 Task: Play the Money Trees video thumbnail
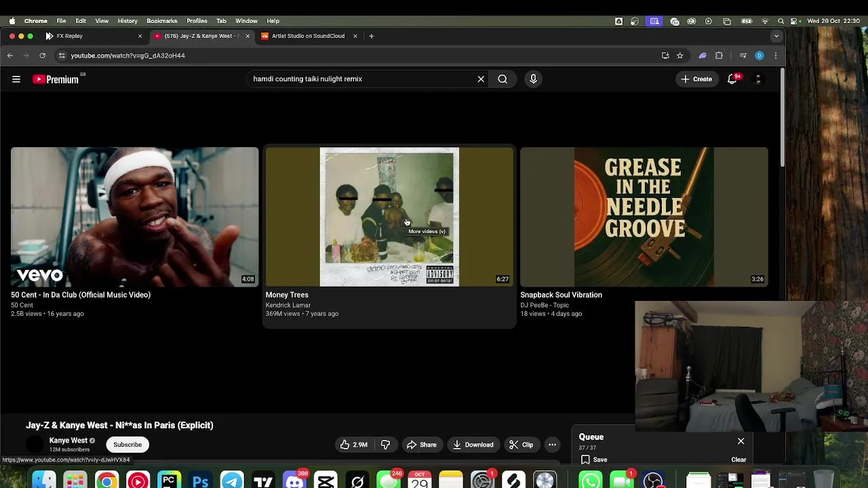click(389, 217)
